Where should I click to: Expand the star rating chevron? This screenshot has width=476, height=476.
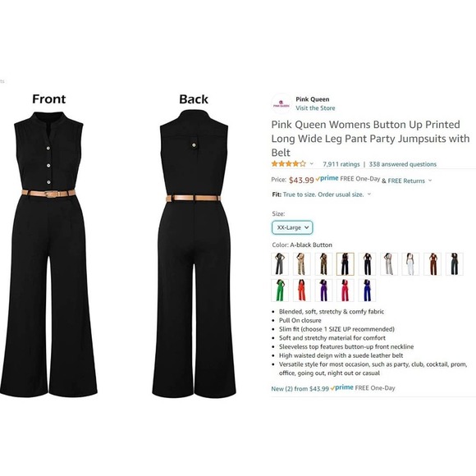312,163
